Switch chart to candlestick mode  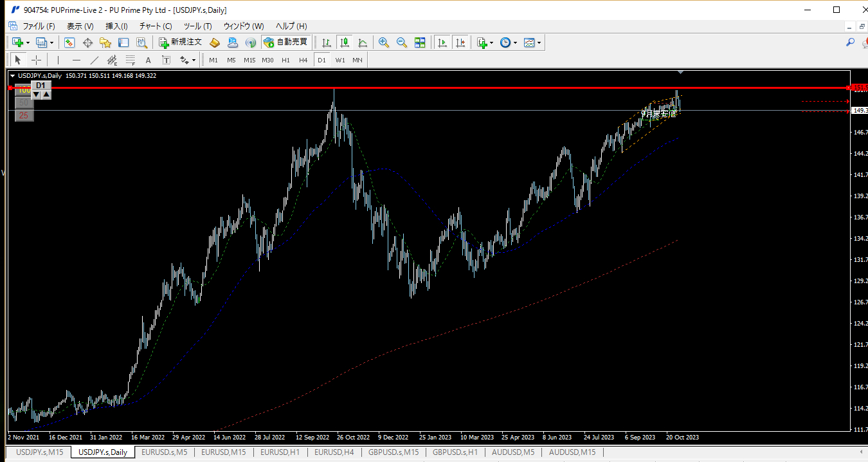tap(345, 42)
